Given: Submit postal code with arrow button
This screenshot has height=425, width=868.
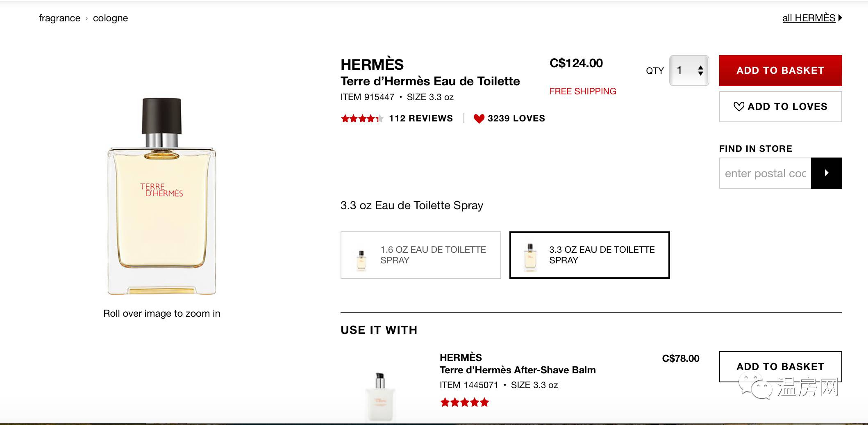Looking at the screenshot, I should click(x=826, y=173).
